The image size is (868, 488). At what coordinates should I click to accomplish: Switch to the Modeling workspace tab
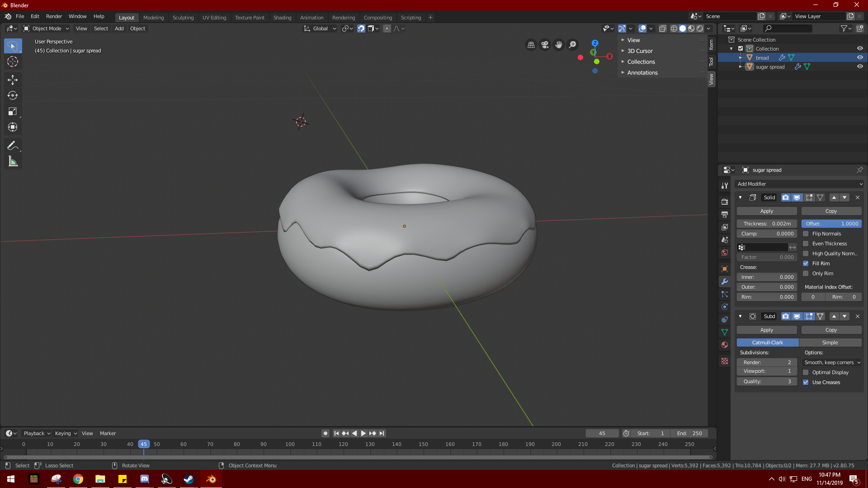click(153, 18)
